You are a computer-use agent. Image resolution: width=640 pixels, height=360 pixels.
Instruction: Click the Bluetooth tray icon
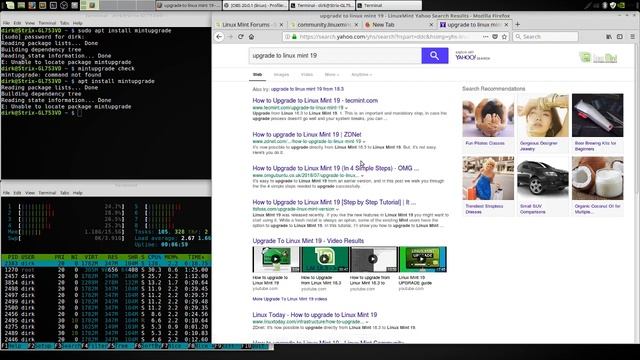605,5
